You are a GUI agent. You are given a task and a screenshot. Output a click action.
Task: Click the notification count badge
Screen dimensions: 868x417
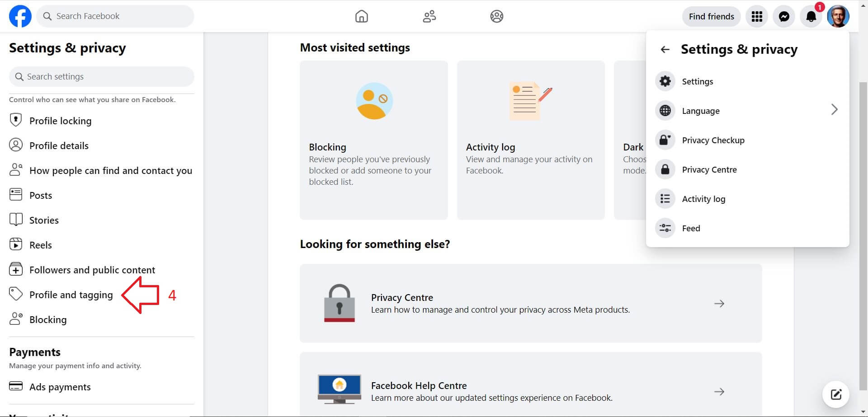tap(819, 7)
